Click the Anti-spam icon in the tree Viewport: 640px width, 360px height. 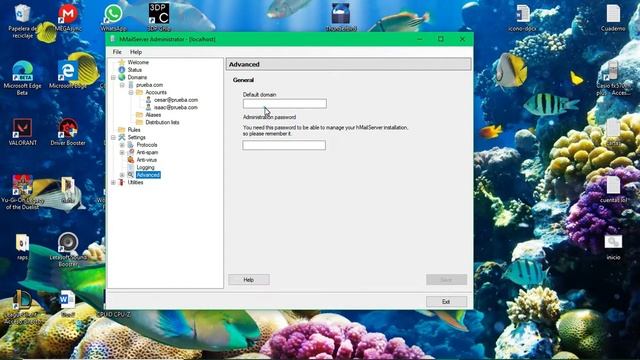coord(131,152)
